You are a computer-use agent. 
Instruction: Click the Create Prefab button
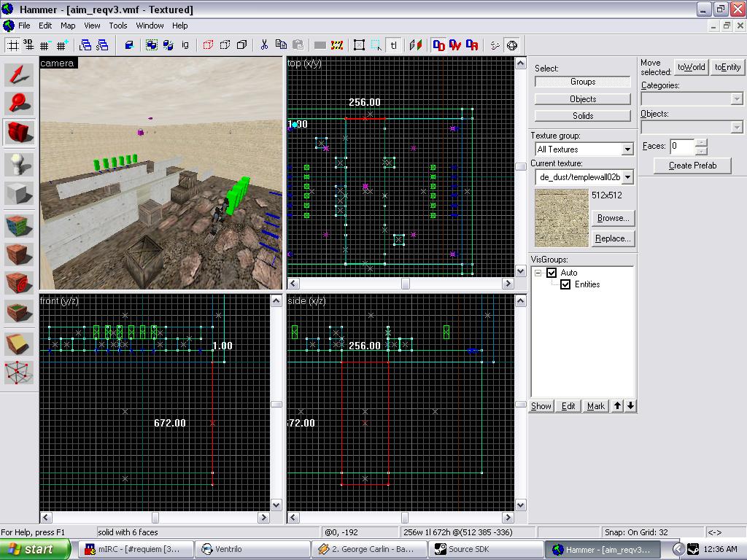pos(692,166)
